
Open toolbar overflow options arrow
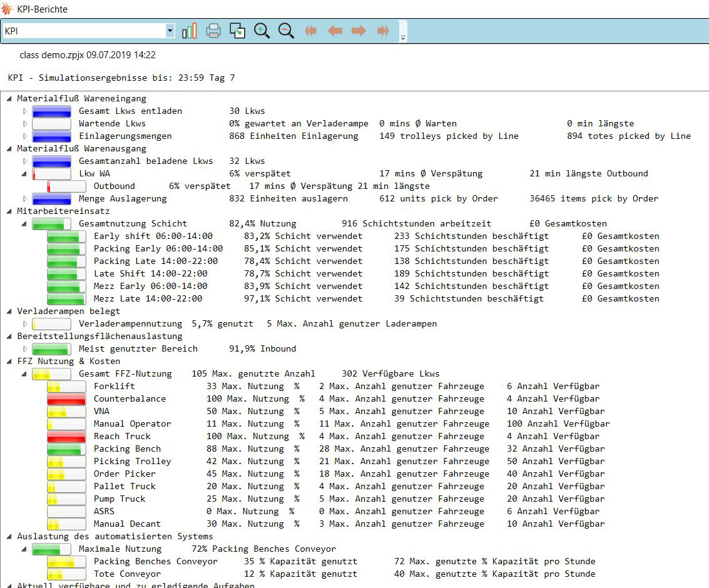click(403, 38)
